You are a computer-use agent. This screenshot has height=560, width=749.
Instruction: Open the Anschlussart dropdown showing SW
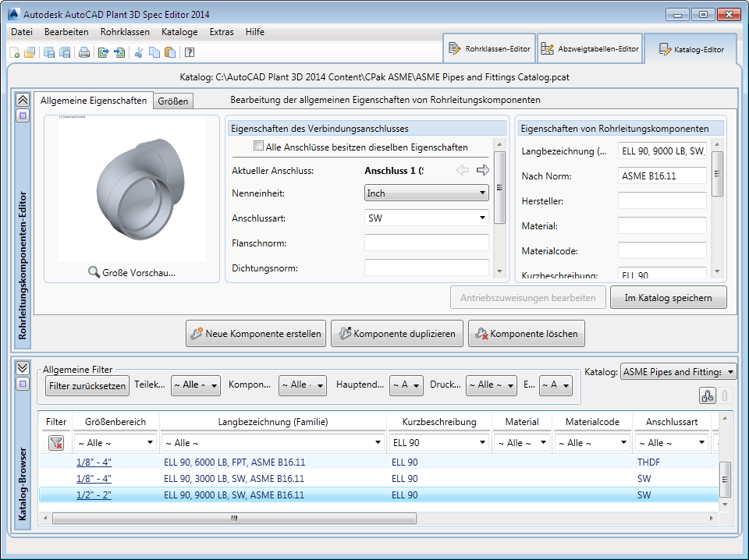click(x=427, y=218)
